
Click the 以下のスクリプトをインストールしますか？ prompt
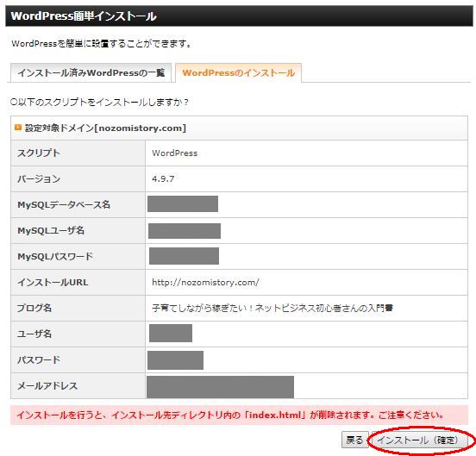click(x=99, y=103)
